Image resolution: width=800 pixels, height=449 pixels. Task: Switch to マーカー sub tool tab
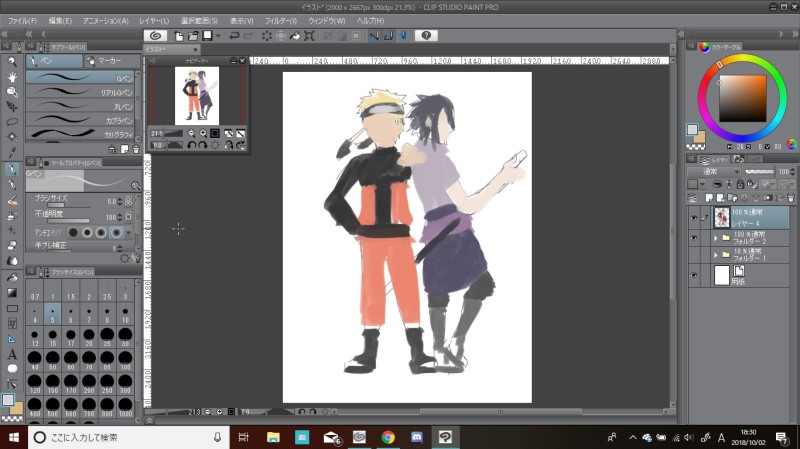112,61
